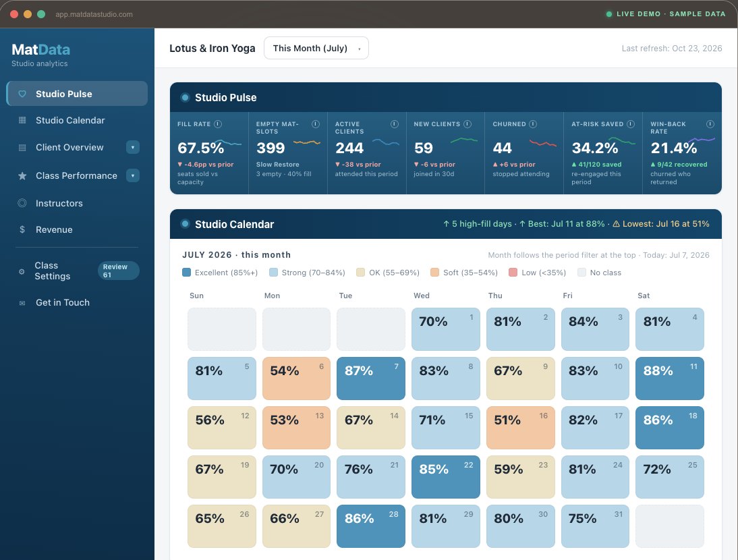Select the July 1 cell showing 70%
Viewport: 738px width, 560px height.
[x=446, y=329]
